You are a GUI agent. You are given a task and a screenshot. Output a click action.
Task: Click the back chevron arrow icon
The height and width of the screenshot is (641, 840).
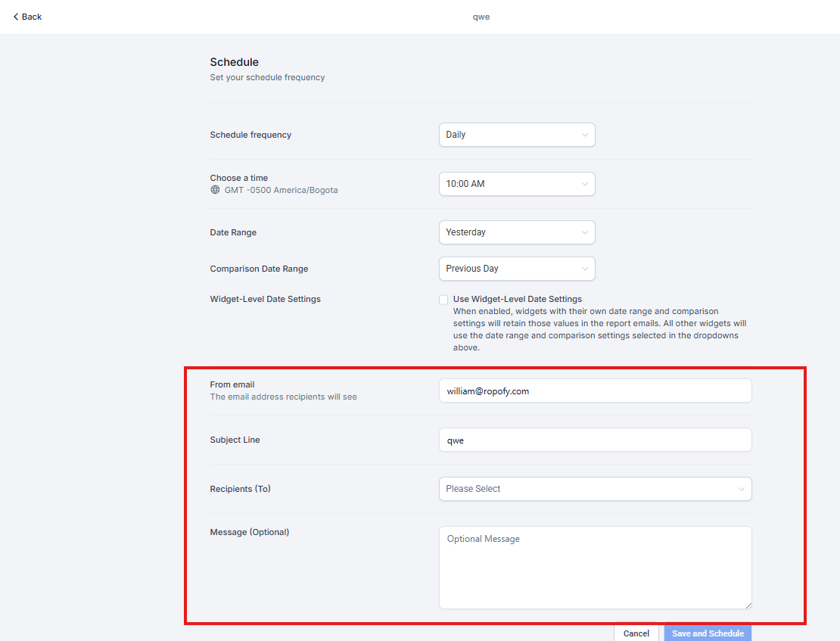(x=16, y=17)
